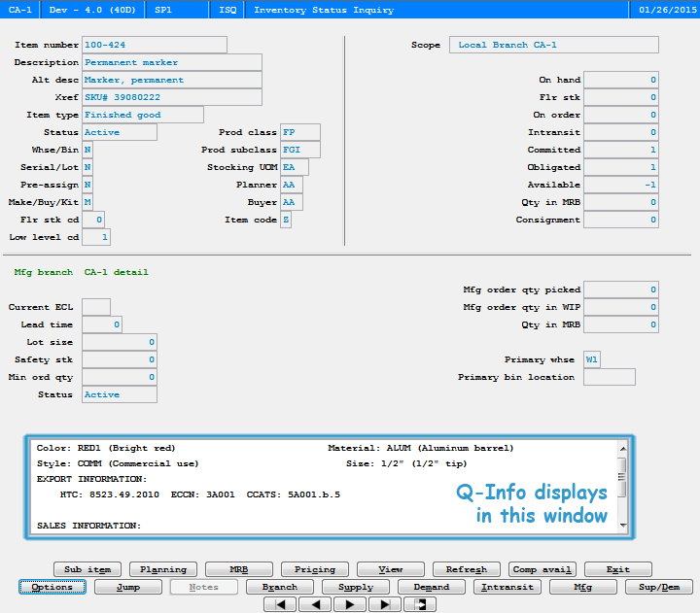
Task: Open the Intransit button
Action: click(507, 587)
